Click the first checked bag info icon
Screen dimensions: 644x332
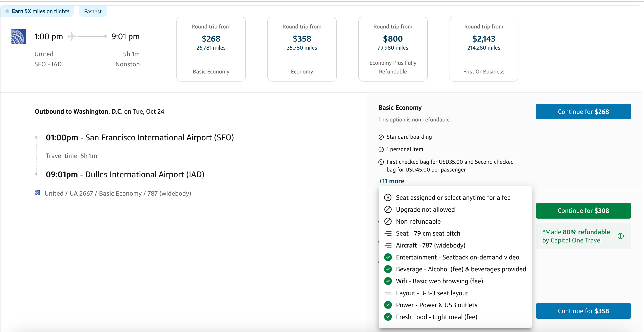click(381, 162)
